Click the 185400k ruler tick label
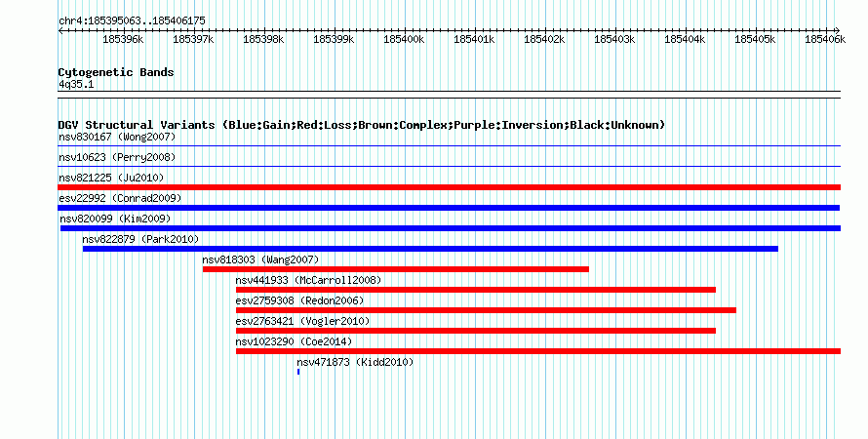This screenshot has height=439, width=868. coord(404,39)
